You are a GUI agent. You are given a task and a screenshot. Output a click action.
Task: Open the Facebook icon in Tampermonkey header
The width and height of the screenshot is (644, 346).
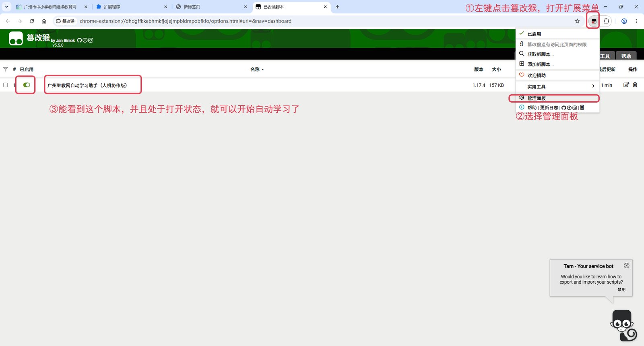(85, 40)
